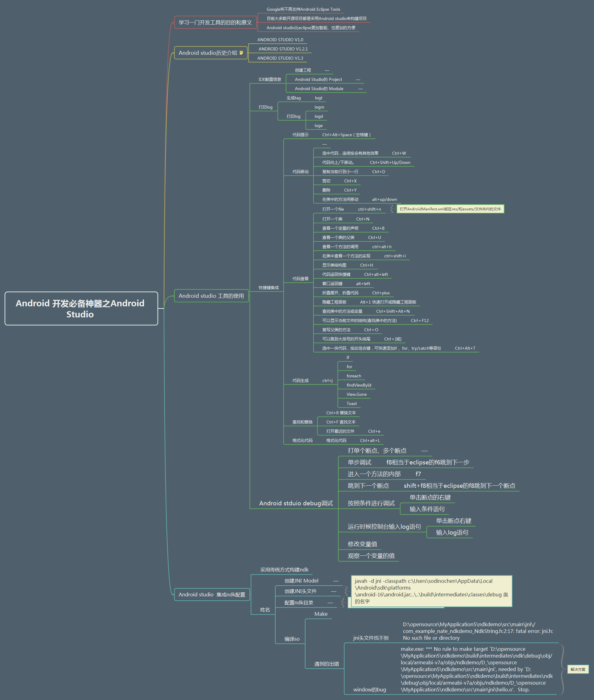
Task: Select the foreach node
Action: tap(353, 376)
